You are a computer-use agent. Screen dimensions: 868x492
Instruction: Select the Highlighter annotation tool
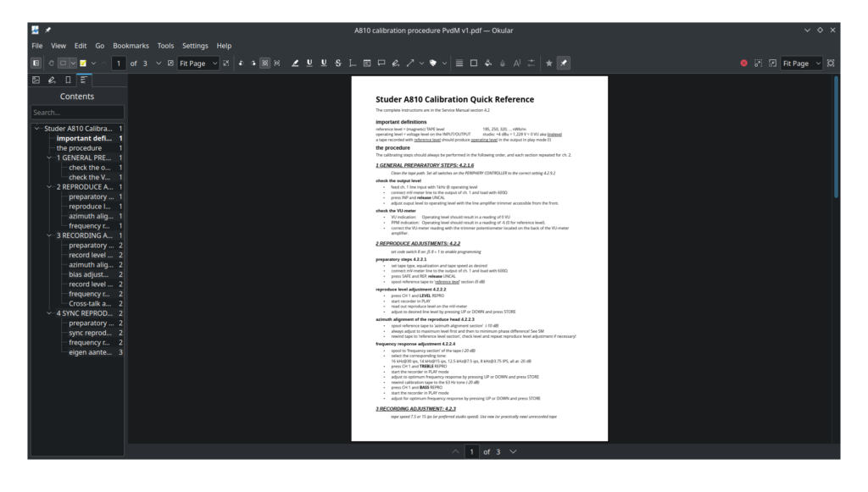(295, 64)
